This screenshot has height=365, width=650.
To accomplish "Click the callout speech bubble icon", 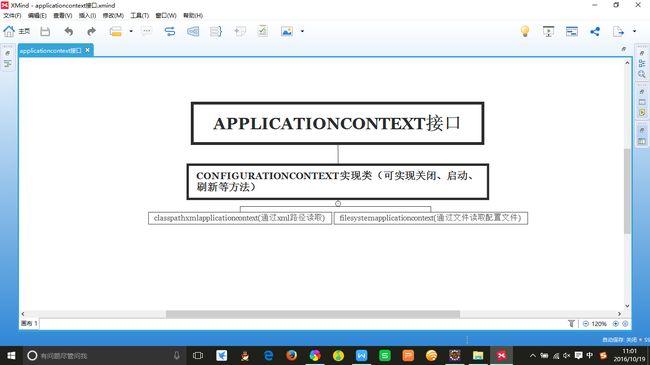I will [147, 31].
